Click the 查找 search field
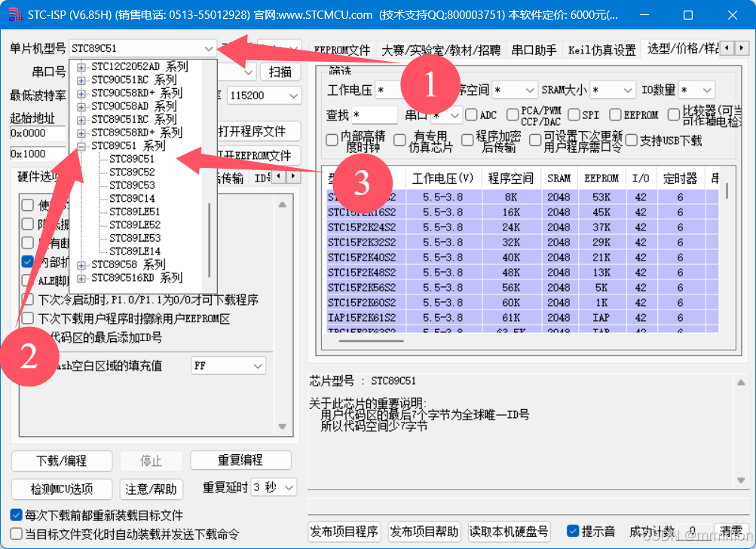Screen dimensions: 756x549 point(374,115)
